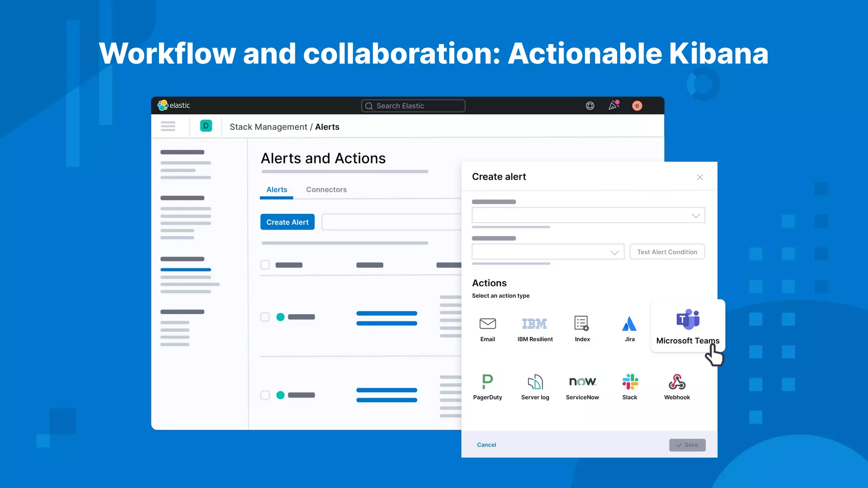
Task: Open the newsfeed party icon
Action: pos(614,105)
